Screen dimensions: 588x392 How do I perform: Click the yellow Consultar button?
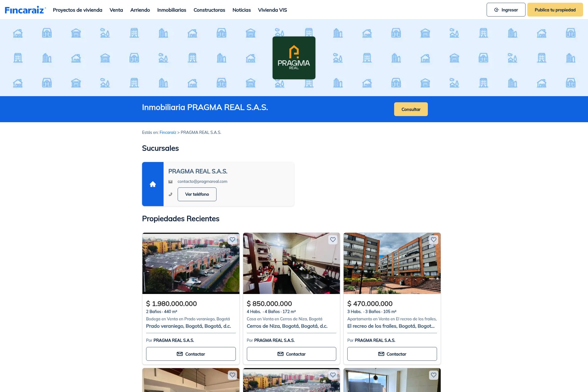tap(411, 109)
